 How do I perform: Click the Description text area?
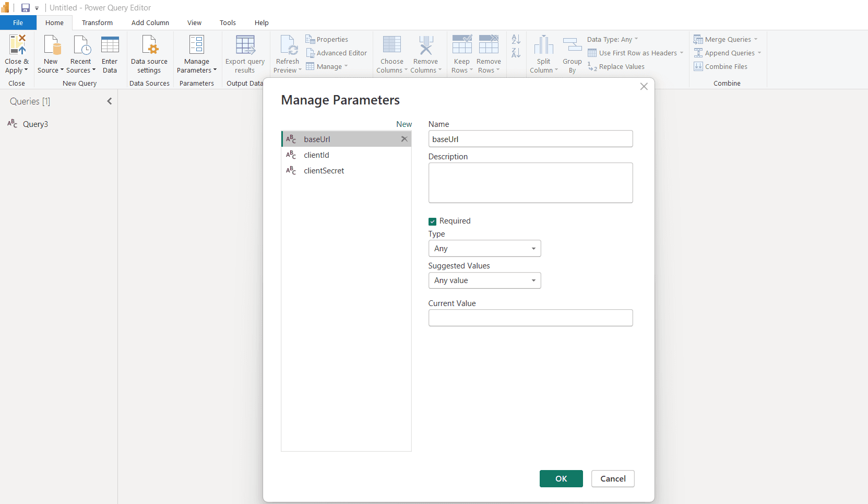tap(530, 183)
